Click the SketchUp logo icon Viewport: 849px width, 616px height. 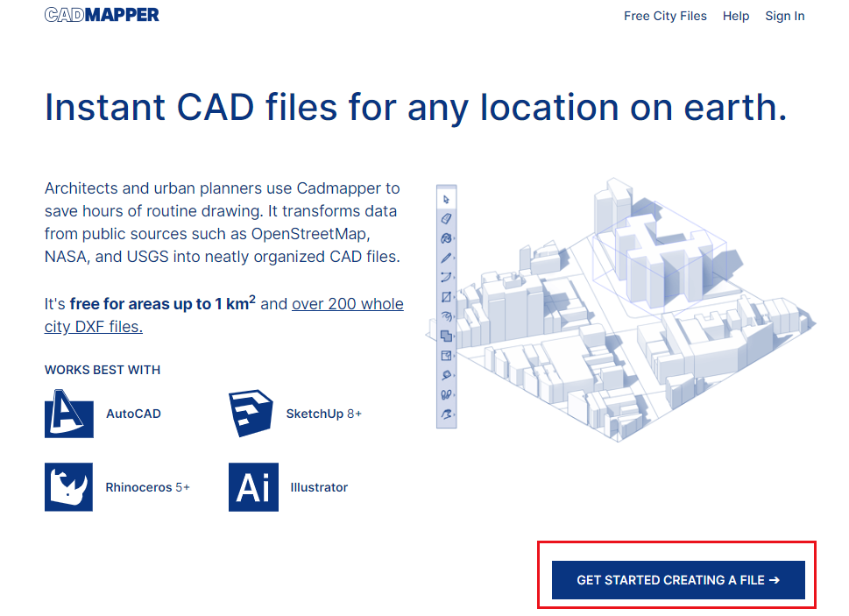[251, 413]
